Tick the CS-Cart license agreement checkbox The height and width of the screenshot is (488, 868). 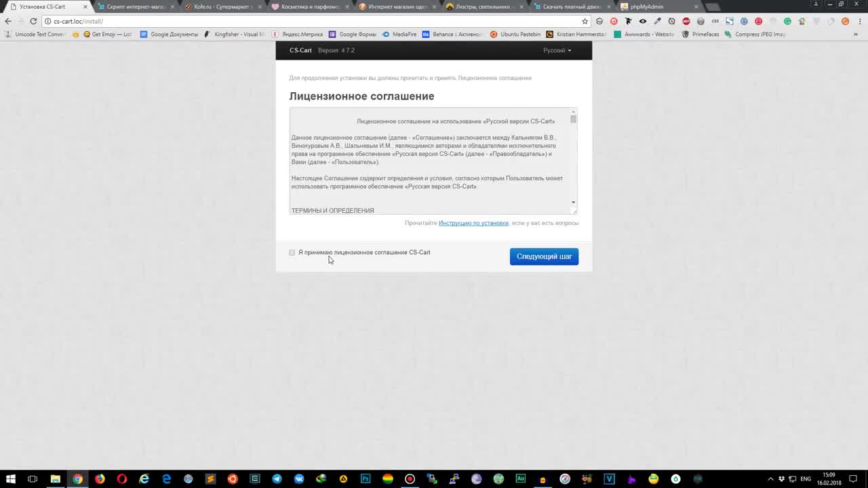(292, 253)
